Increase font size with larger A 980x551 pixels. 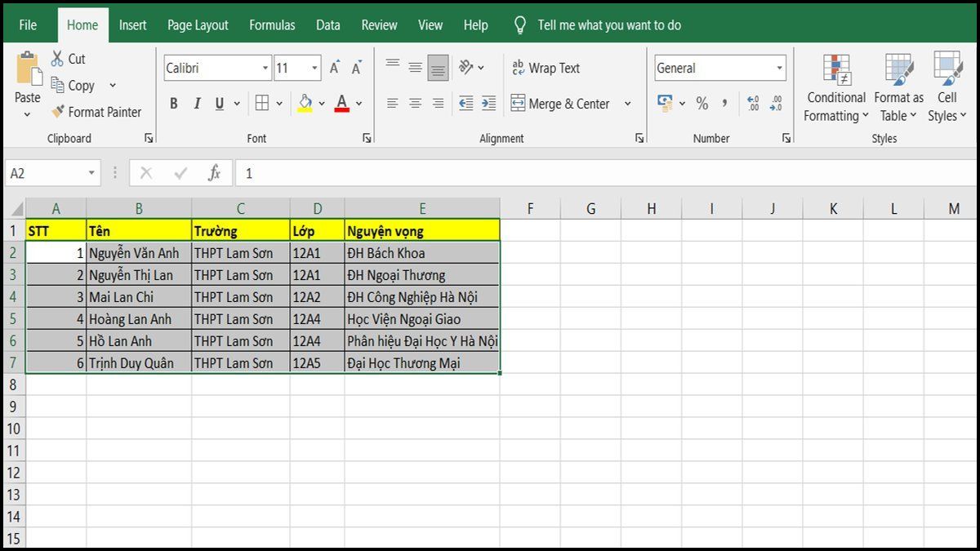tap(335, 69)
